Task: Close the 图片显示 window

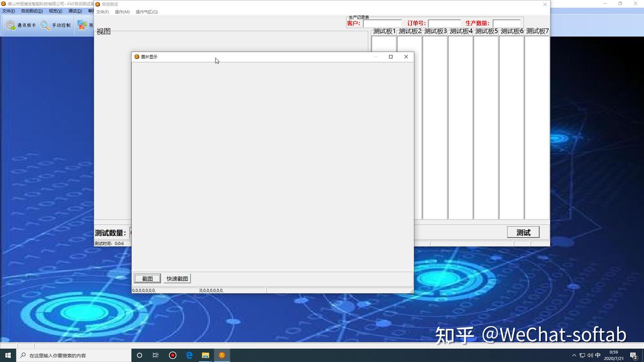Action: [x=406, y=57]
